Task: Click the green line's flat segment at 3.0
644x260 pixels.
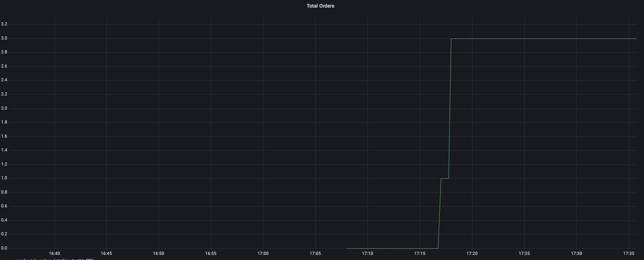Action: (x=544, y=38)
